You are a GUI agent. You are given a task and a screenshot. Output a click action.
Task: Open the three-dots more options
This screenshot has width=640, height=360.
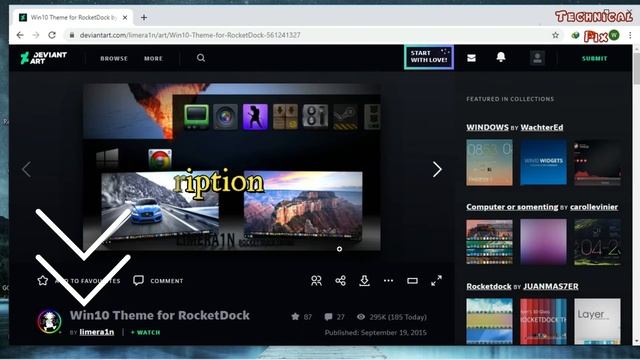(x=389, y=280)
